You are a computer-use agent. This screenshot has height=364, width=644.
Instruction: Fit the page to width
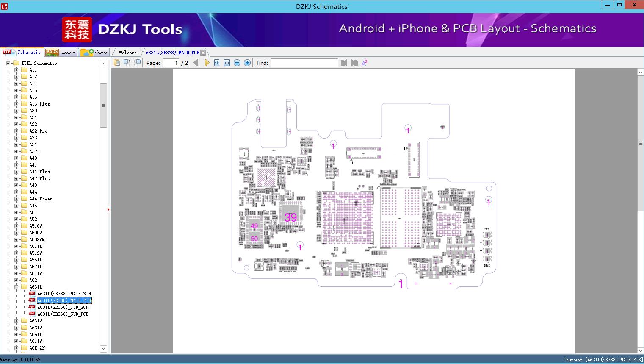217,63
